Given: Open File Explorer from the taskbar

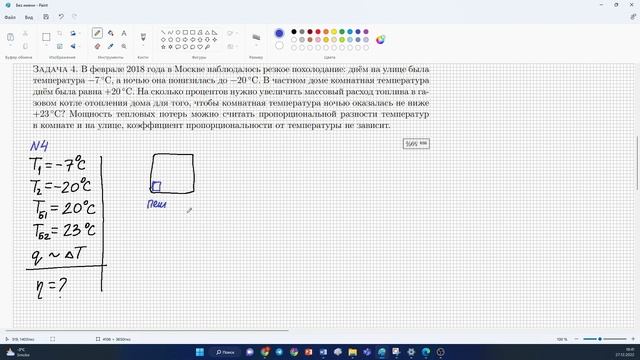Looking at the screenshot, I should pyautogui.click(x=353, y=352).
